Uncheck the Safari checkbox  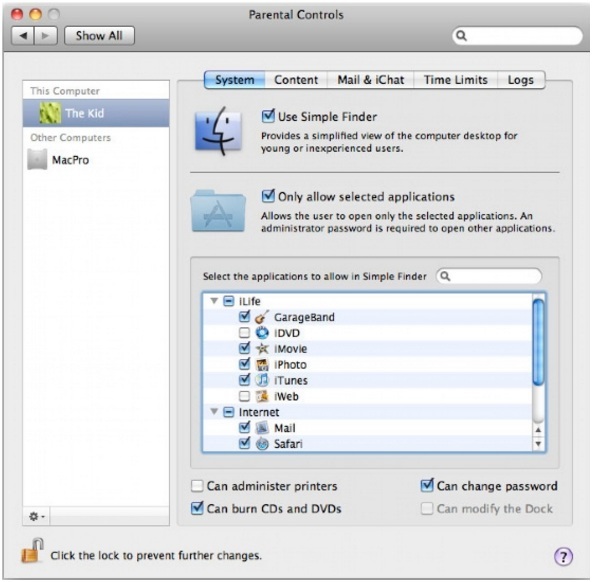[x=245, y=443]
